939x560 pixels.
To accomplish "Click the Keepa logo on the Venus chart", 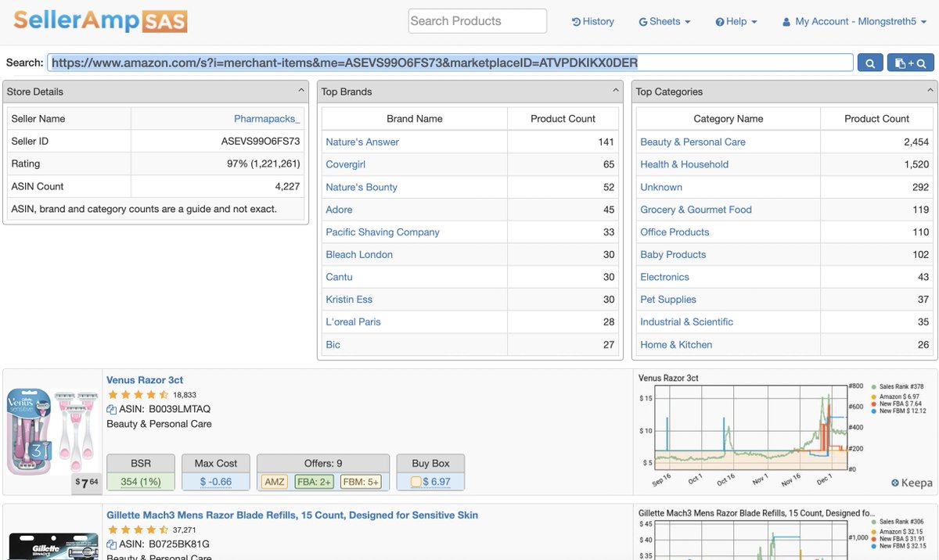I will pyautogui.click(x=912, y=483).
